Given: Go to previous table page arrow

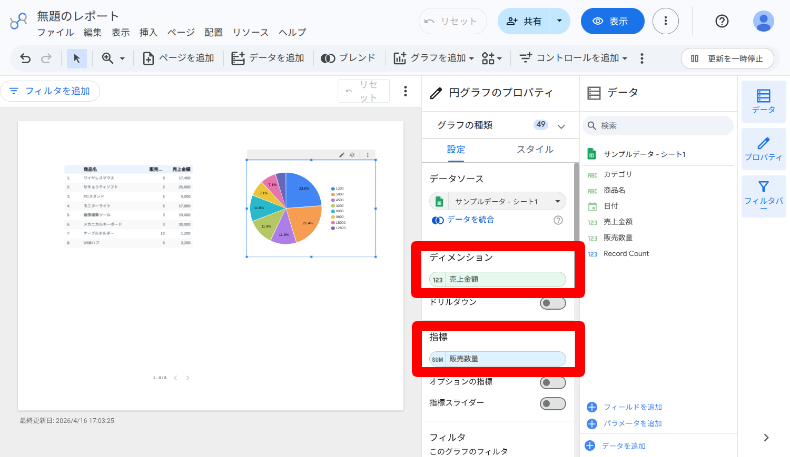Looking at the screenshot, I should pyautogui.click(x=175, y=377).
